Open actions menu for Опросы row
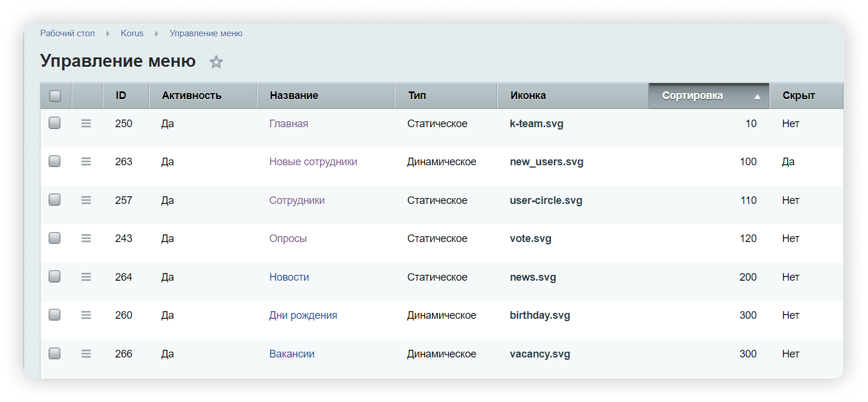 click(86, 239)
